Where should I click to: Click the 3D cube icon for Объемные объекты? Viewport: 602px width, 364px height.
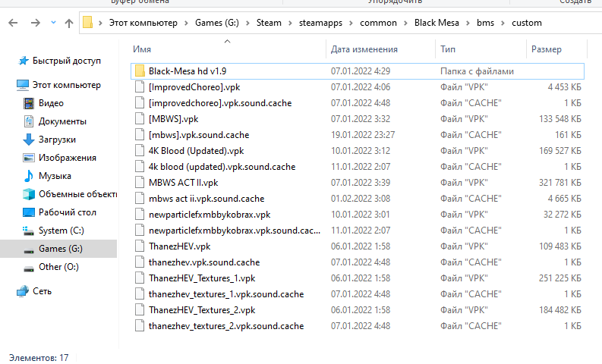(29, 194)
